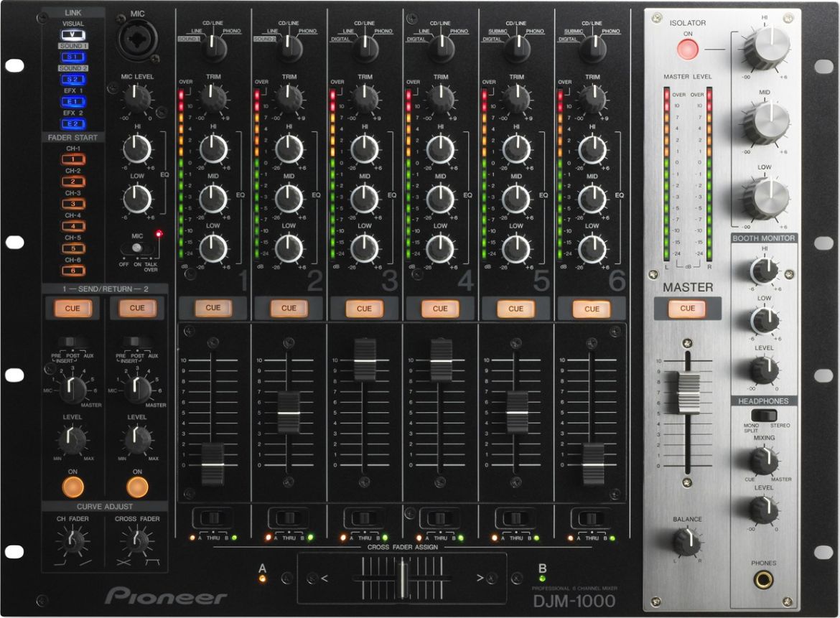The image size is (840, 618).
Task: Click channel 1 fader handle
Action: tap(213, 464)
